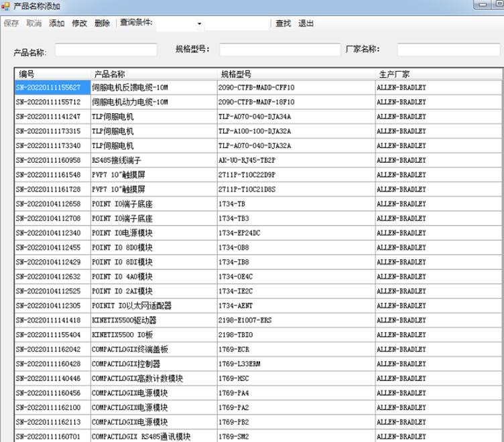Click the 产品名称 column header

pos(153,74)
